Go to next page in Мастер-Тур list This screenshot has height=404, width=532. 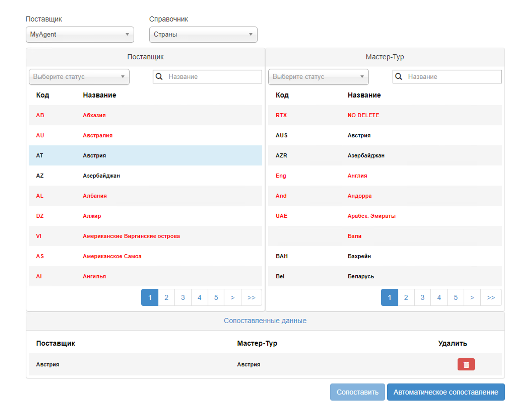[472, 297]
